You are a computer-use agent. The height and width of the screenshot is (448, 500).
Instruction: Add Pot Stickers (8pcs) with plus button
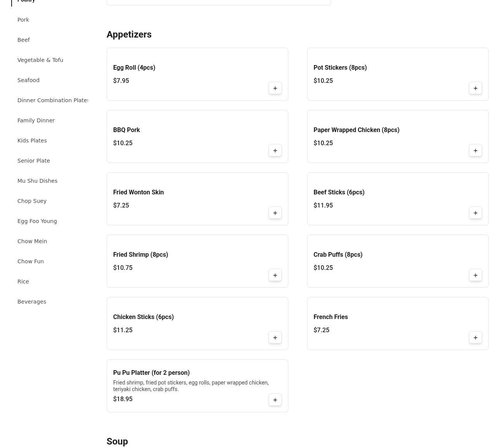476,88
